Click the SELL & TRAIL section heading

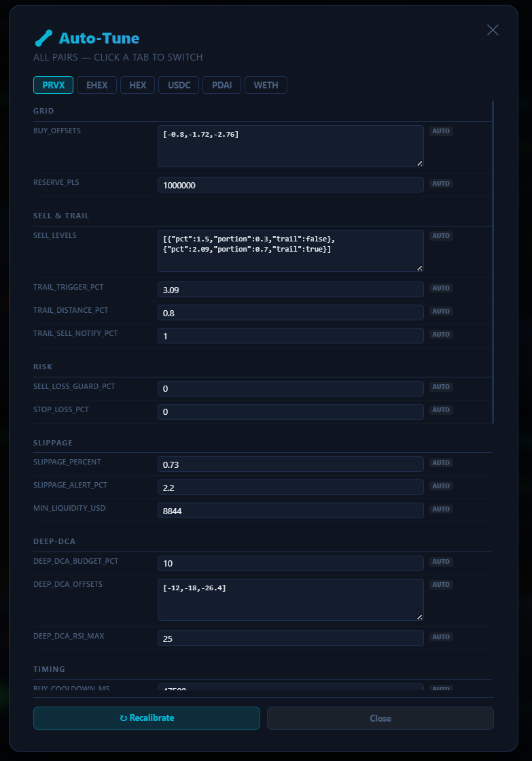[61, 216]
